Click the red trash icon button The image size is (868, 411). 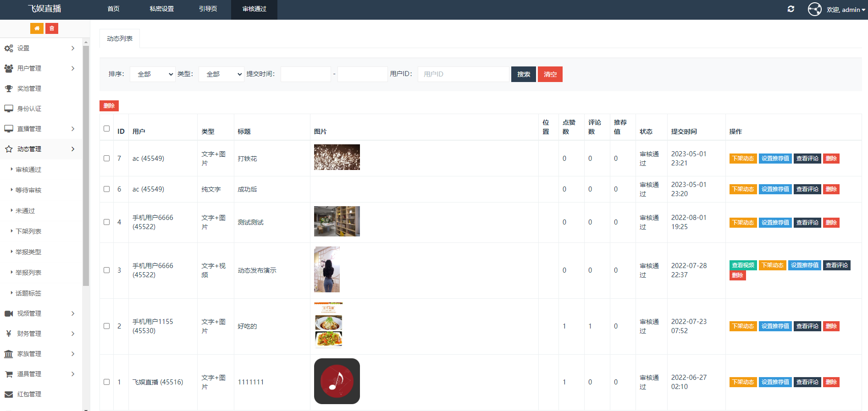[52, 28]
